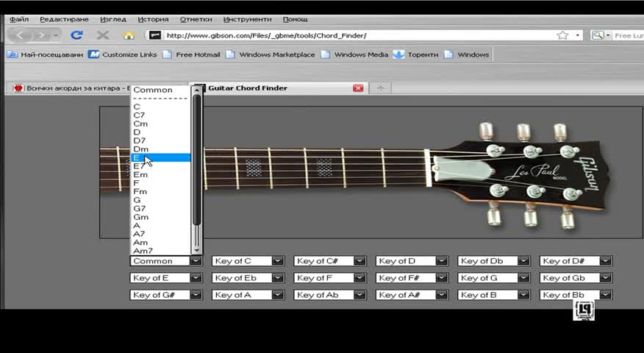Bookmark this page with the star icon
The image size is (644, 353).
pyautogui.click(x=562, y=35)
